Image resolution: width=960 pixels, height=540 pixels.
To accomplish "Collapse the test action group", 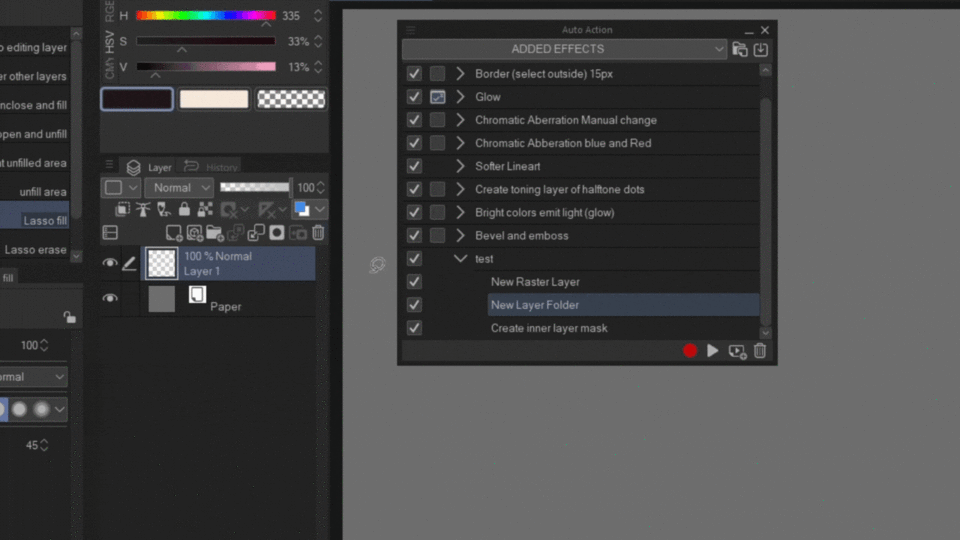I will tap(460, 258).
